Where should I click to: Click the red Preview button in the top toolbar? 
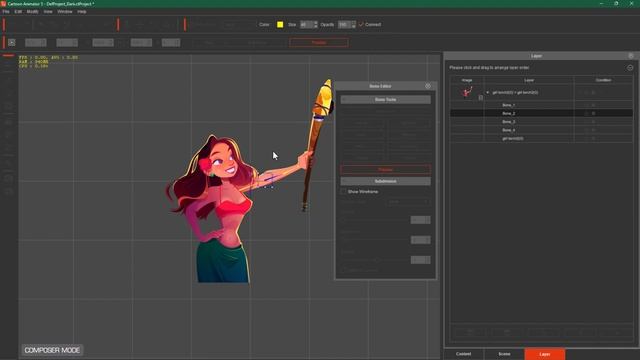click(319, 42)
